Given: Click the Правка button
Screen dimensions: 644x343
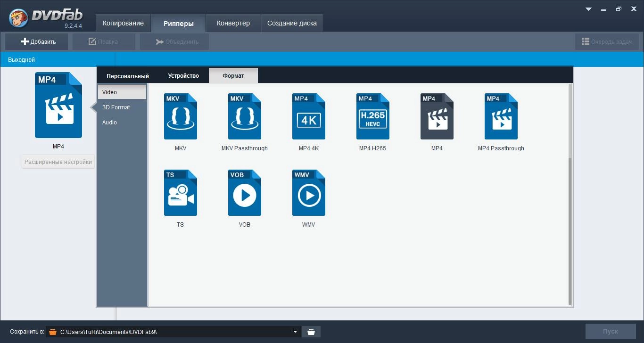Looking at the screenshot, I should coord(104,41).
